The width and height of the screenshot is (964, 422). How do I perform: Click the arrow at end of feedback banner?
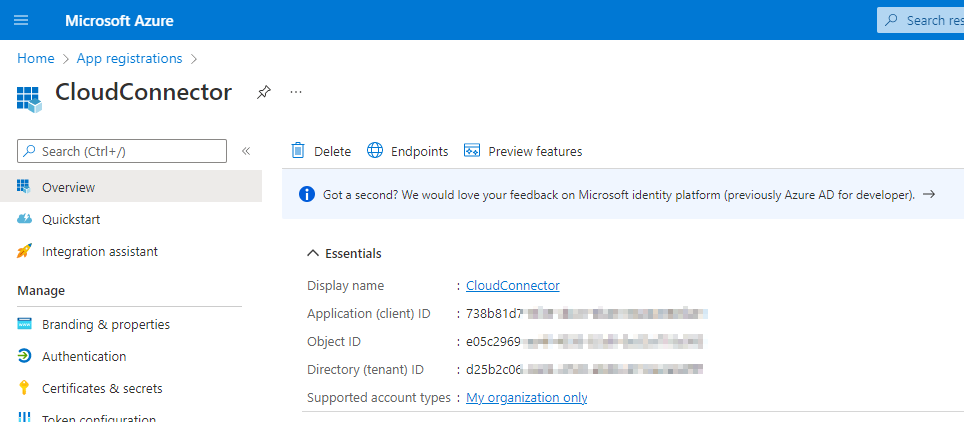coord(930,194)
